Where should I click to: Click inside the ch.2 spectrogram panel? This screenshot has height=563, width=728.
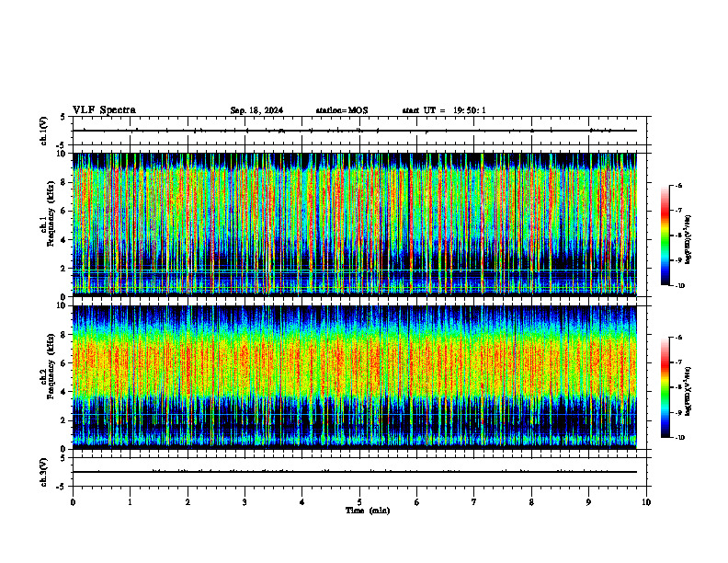click(x=354, y=377)
